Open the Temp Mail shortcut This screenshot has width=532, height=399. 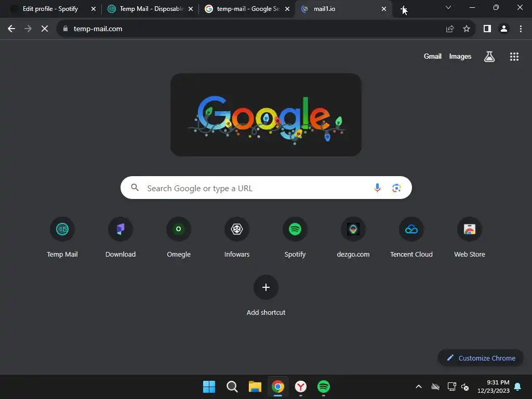tap(62, 237)
